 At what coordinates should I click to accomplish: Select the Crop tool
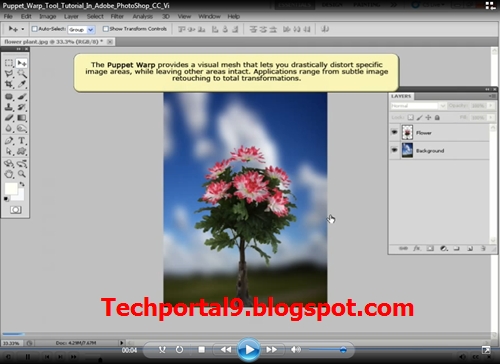point(9,84)
